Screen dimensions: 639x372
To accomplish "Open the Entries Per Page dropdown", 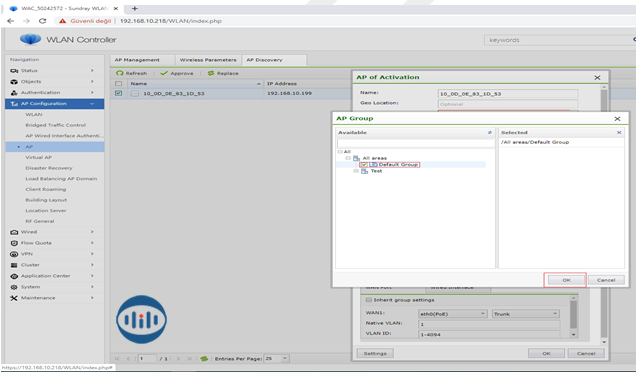I will click(x=276, y=359).
